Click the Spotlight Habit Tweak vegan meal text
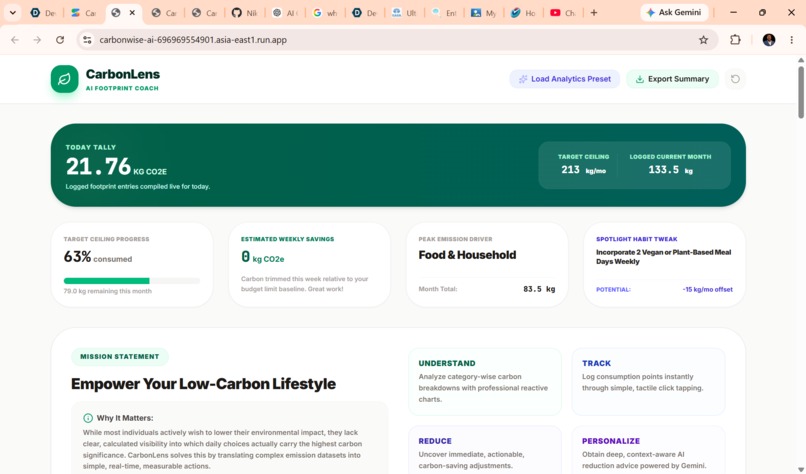 pyautogui.click(x=663, y=257)
